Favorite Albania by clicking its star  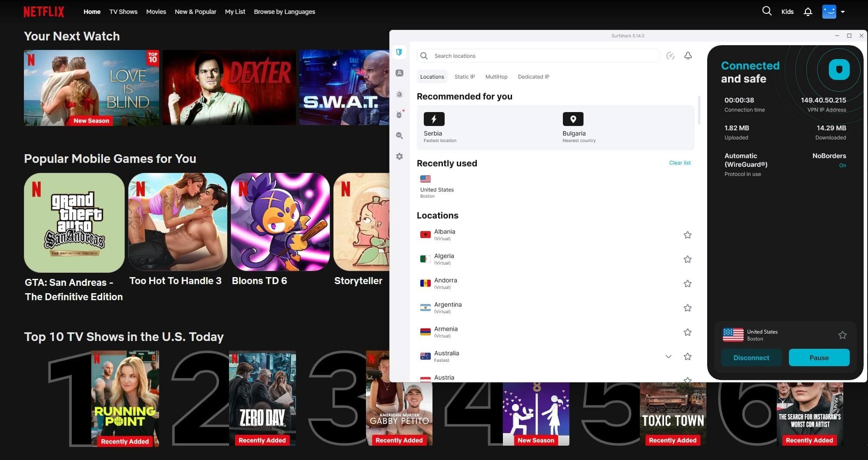pos(688,235)
